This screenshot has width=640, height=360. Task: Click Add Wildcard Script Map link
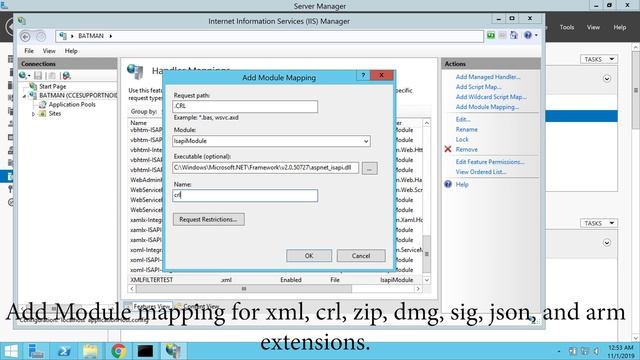[x=491, y=97]
